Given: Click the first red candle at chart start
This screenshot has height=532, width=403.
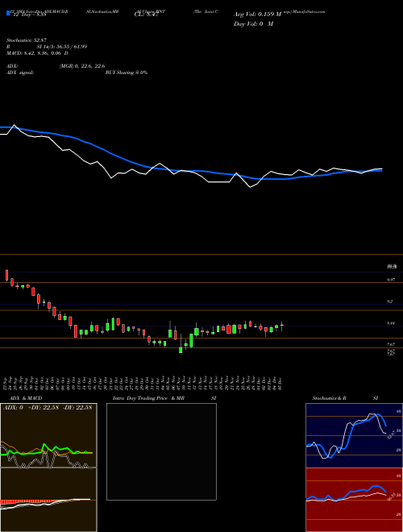Looking at the screenshot, I should pyautogui.click(x=6, y=275).
